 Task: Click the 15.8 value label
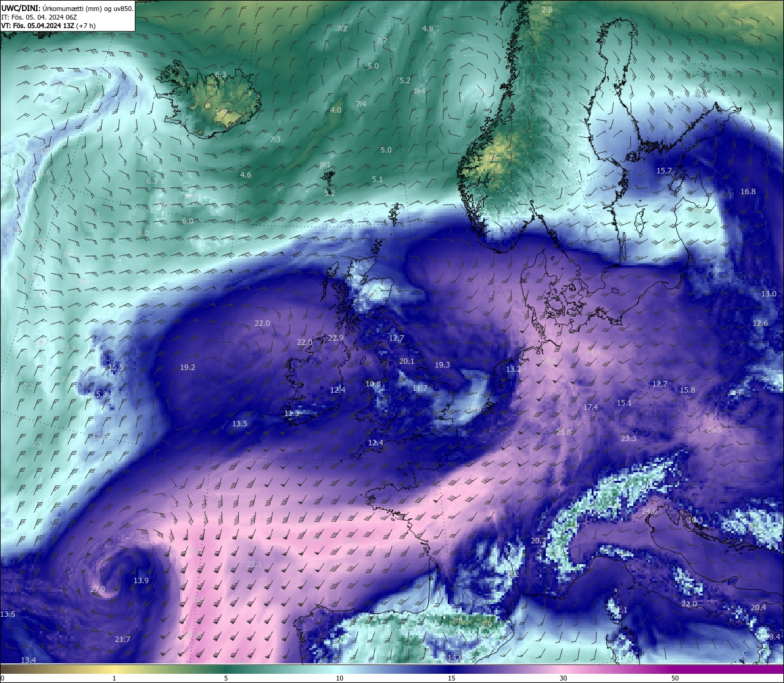pos(687,390)
